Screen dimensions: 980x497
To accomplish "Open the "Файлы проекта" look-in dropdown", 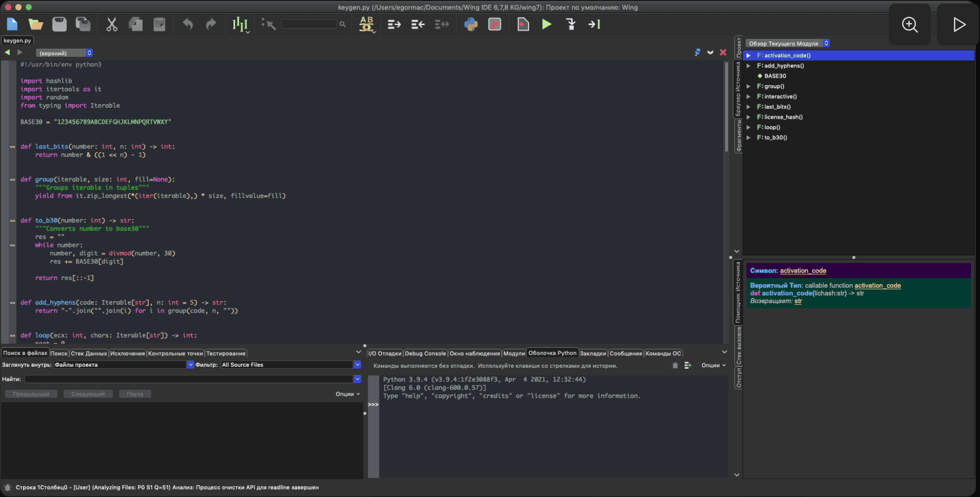I will pos(124,365).
